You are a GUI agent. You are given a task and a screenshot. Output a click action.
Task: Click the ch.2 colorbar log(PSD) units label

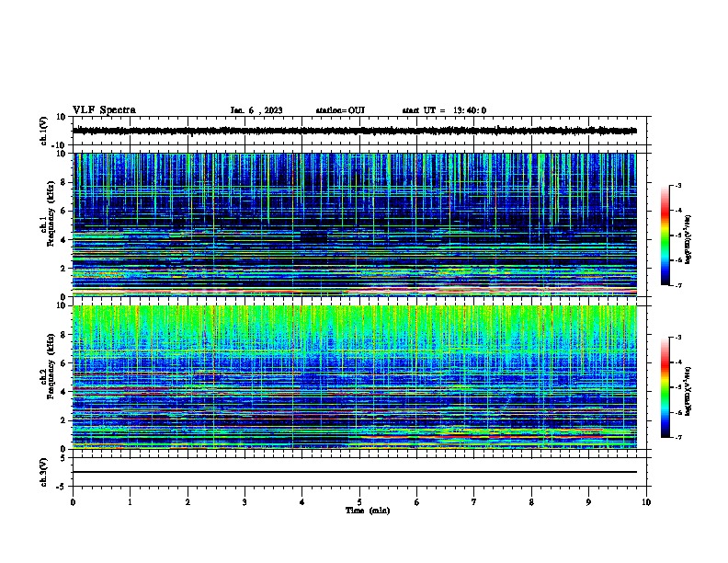[688, 392]
